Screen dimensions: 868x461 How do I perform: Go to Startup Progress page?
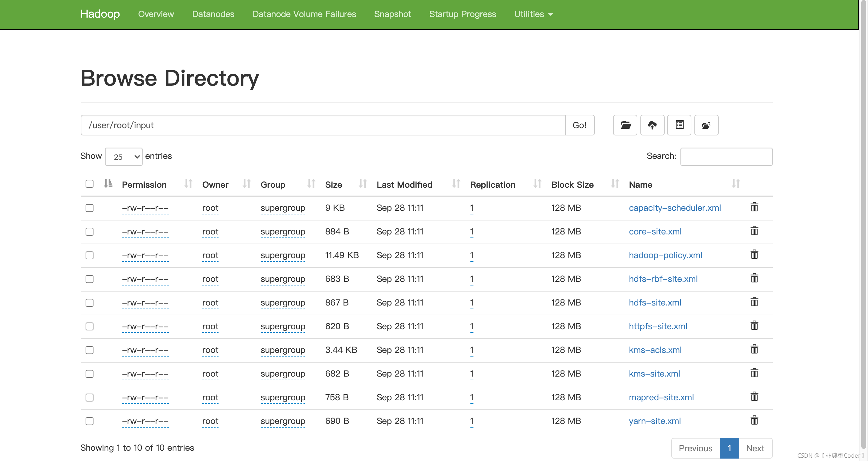point(462,14)
